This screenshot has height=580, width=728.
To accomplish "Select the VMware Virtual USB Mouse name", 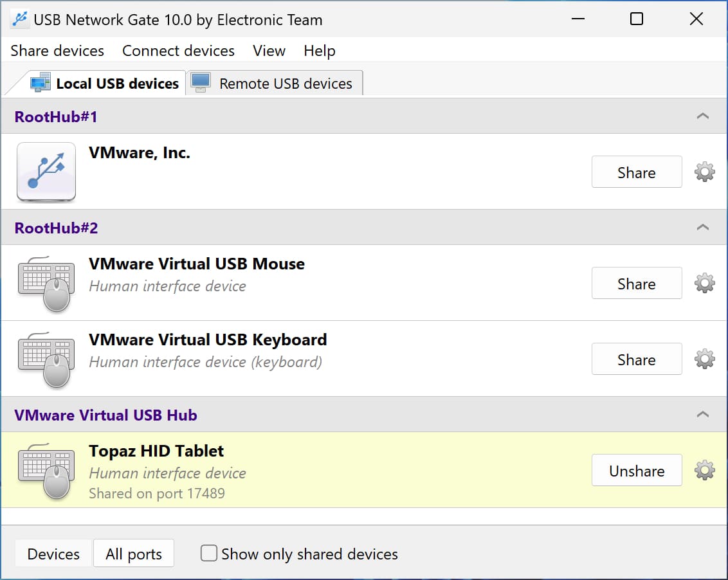I will click(x=197, y=264).
